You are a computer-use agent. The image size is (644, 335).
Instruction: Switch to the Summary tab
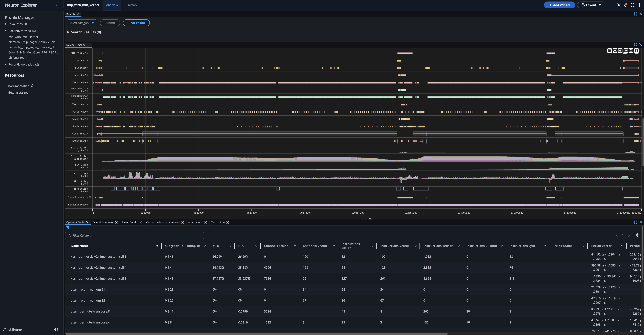click(x=131, y=5)
